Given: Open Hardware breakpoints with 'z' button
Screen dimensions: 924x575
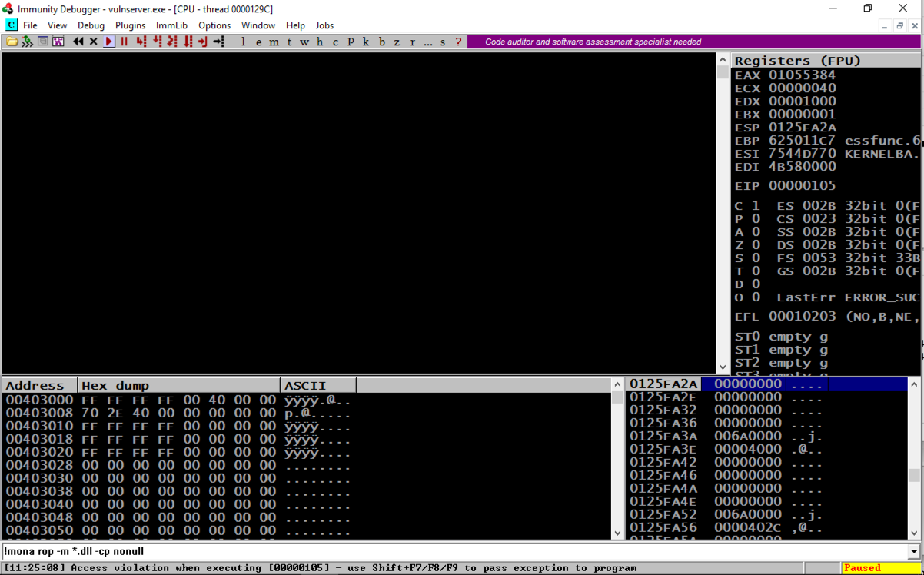Looking at the screenshot, I should point(397,42).
